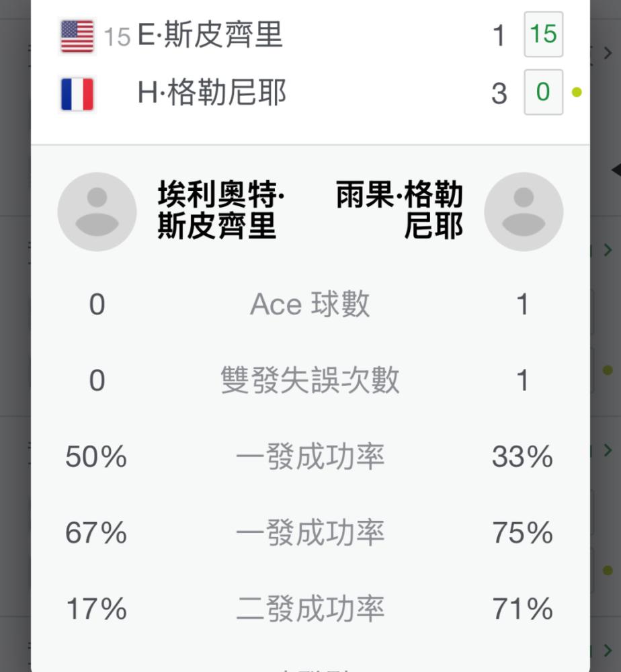Click the 二發成功率 stat label
Screen dimensions: 621x672
pos(310,609)
